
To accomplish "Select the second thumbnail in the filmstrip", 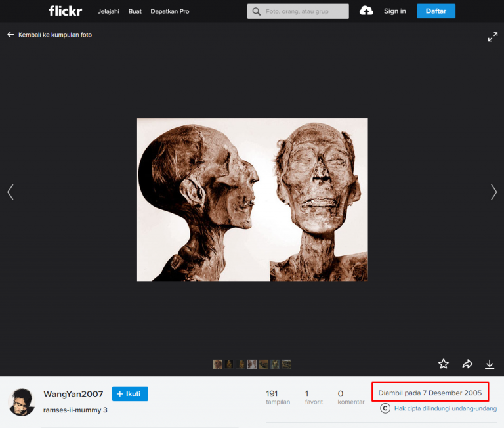I will [229, 364].
